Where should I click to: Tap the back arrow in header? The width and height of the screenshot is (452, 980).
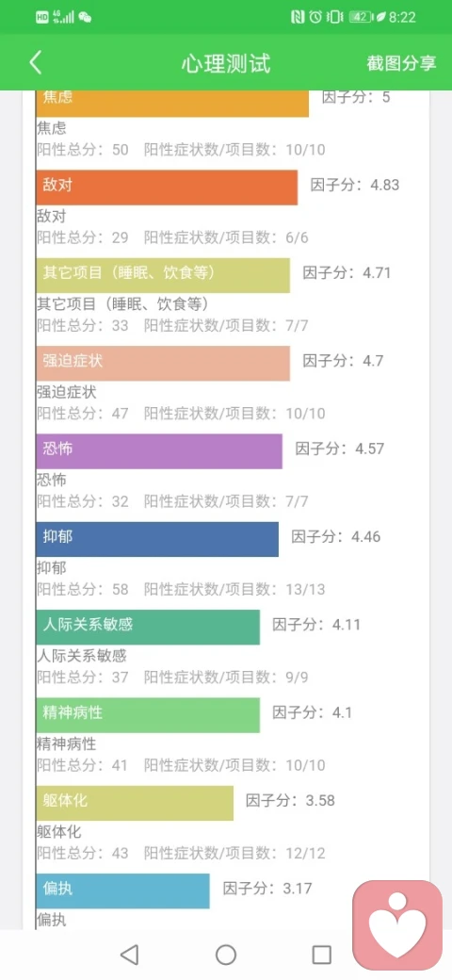36,63
